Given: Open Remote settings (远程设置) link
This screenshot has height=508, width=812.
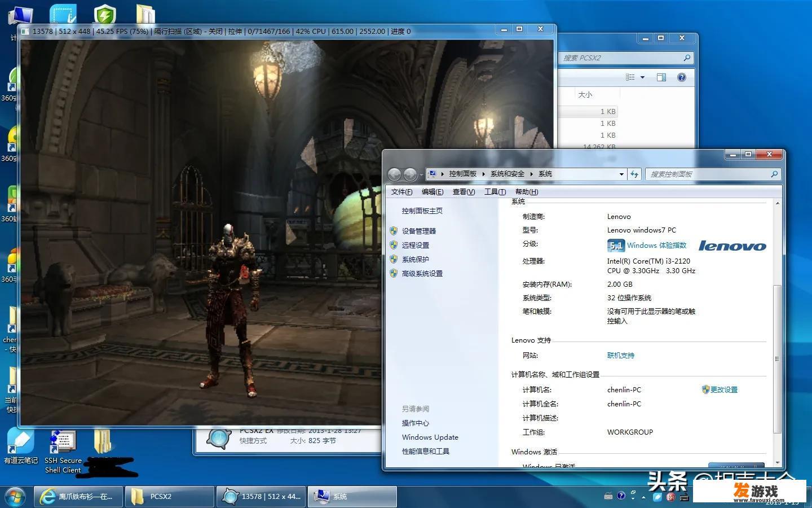Looking at the screenshot, I should (416, 245).
